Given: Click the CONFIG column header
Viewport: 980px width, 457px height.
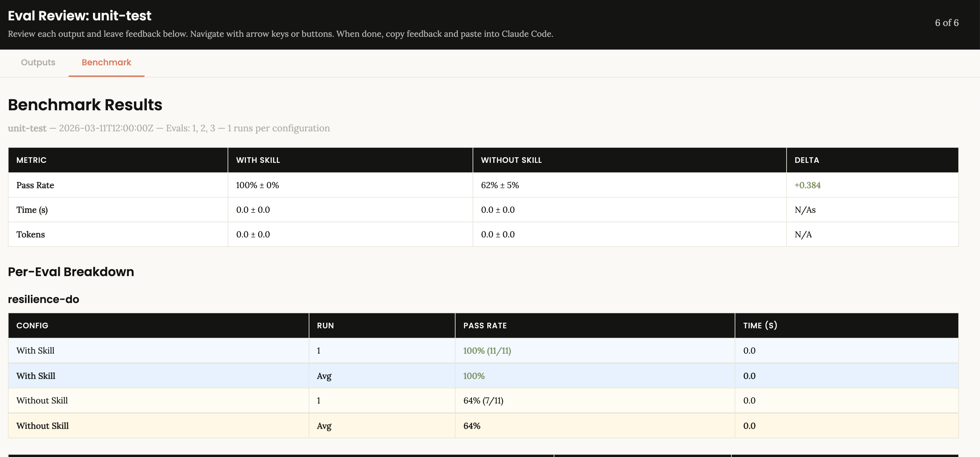Looking at the screenshot, I should 32,325.
